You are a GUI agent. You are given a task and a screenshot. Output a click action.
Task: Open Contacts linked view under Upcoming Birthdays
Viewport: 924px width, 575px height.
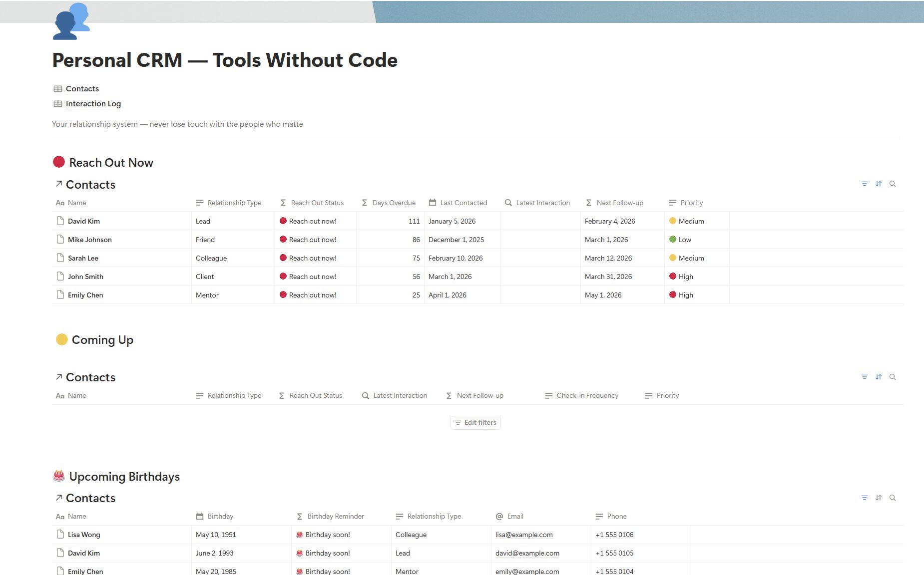pos(85,498)
